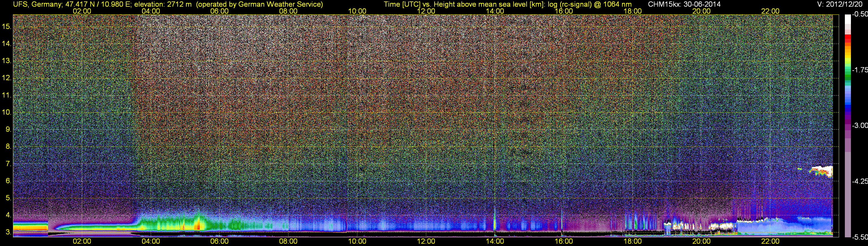
Task: Click the 06:00 label on the top time axis
Action: 219,11
